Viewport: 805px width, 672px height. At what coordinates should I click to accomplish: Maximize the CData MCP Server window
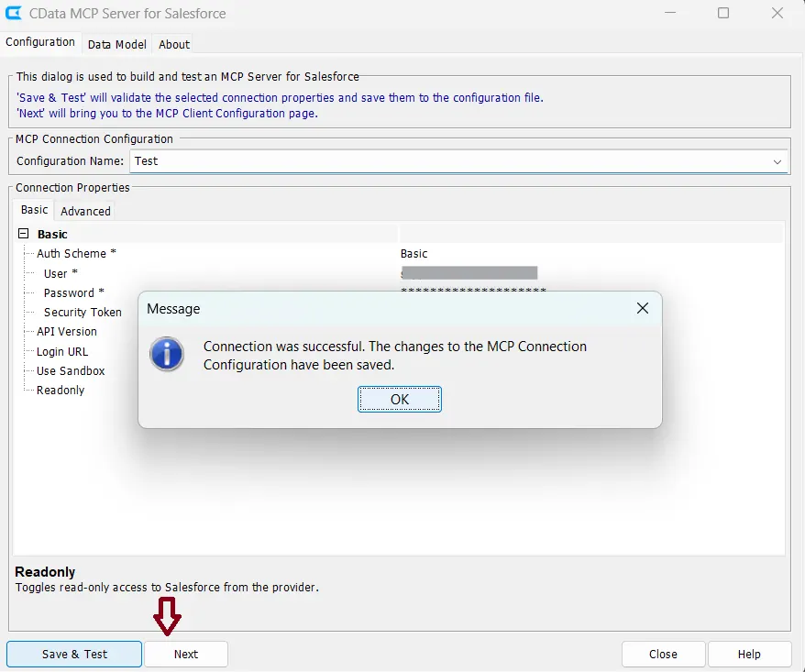[723, 14]
